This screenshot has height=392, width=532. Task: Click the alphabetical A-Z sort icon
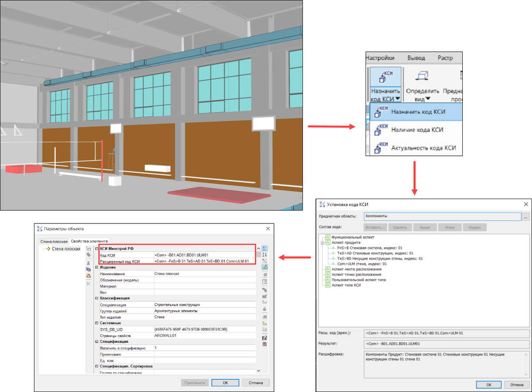click(264, 254)
